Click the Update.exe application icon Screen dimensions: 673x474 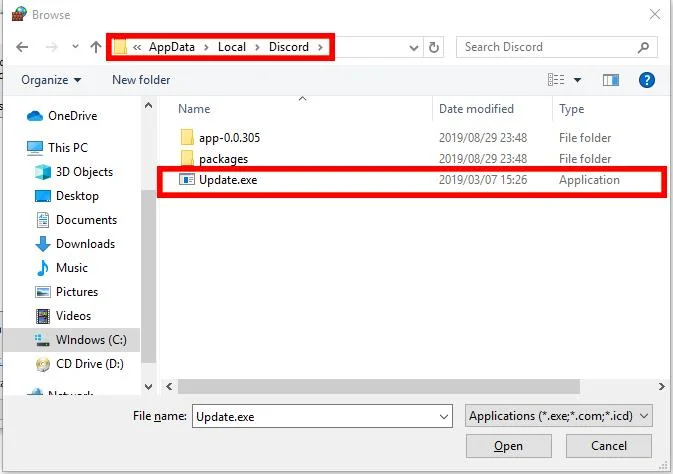[187, 179]
